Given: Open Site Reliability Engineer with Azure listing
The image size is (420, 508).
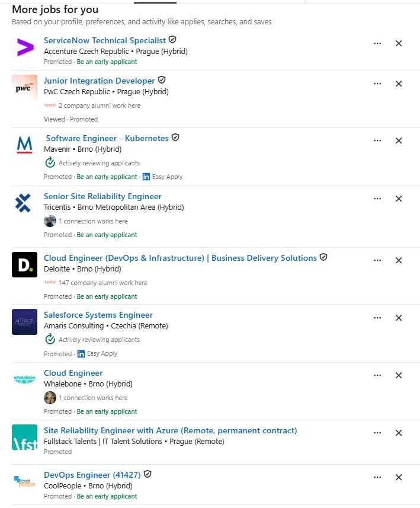Looking at the screenshot, I should point(170,430).
